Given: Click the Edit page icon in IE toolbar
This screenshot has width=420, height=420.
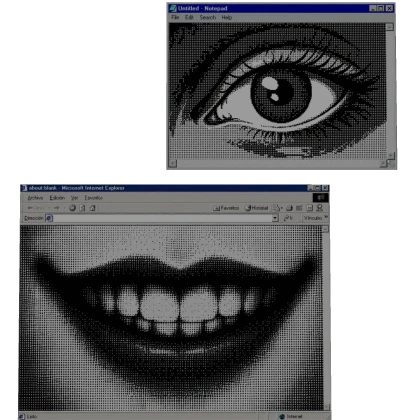Looking at the screenshot, I should pyautogui.click(x=299, y=208).
